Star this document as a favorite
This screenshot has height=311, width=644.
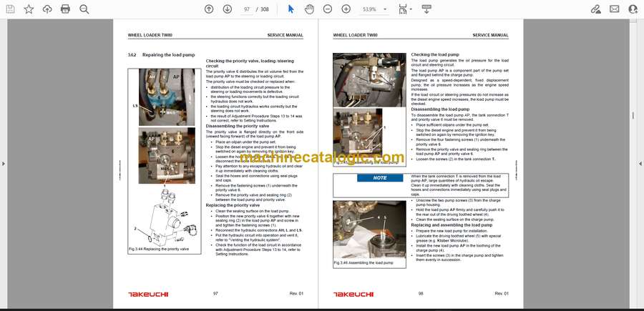pos(29,9)
